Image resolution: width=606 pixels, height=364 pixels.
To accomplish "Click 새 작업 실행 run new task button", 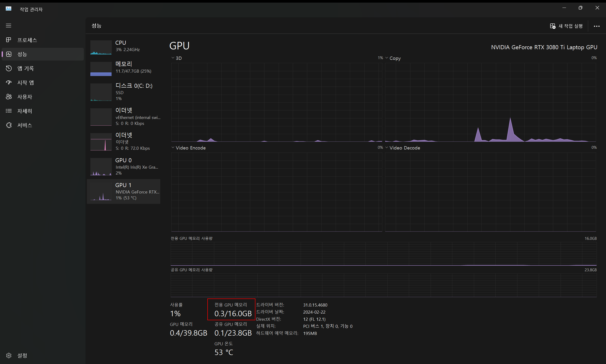I will tap(566, 26).
